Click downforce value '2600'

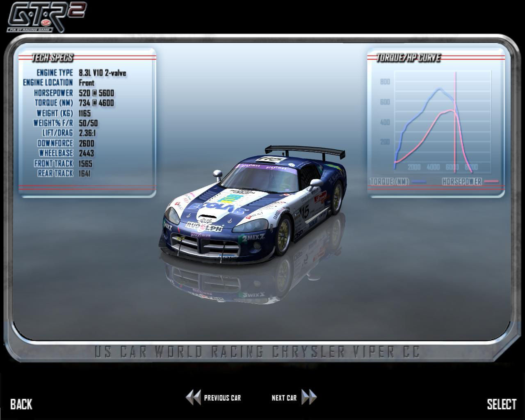87,143
